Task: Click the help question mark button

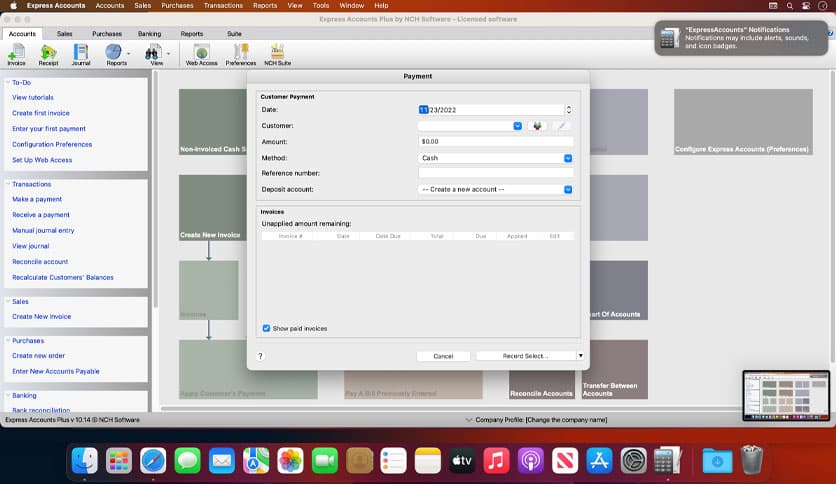Action: pyautogui.click(x=261, y=356)
